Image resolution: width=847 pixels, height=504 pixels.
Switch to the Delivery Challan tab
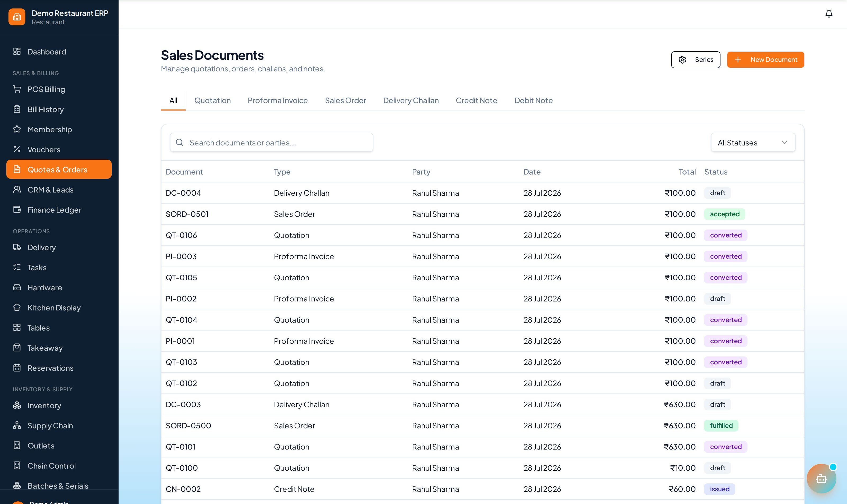(411, 100)
